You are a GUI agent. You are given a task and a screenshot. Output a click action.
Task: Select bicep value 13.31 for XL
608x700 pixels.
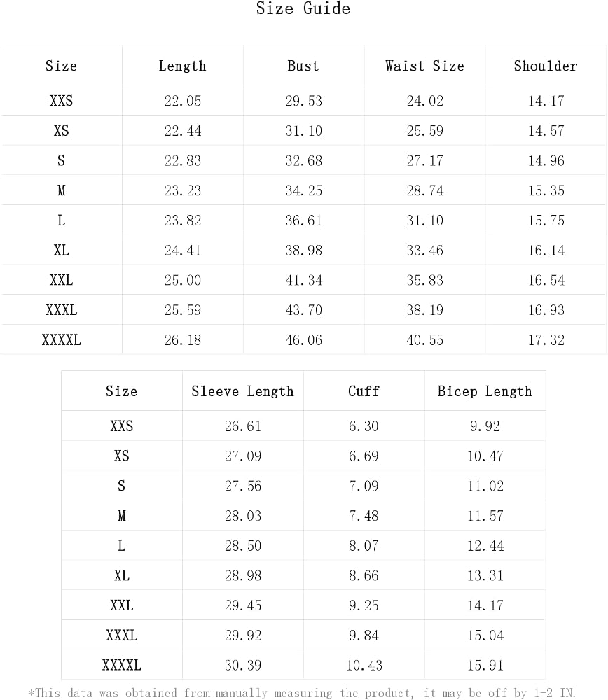click(485, 576)
